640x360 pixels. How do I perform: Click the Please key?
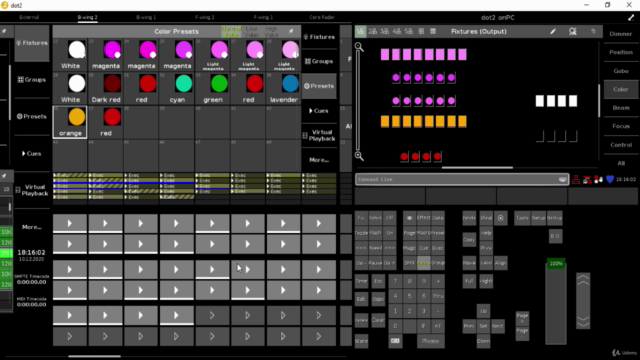tap(430, 341)
